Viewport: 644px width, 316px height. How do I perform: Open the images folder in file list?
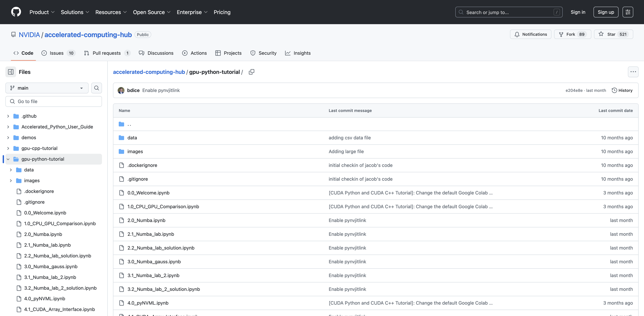point(135,152)
